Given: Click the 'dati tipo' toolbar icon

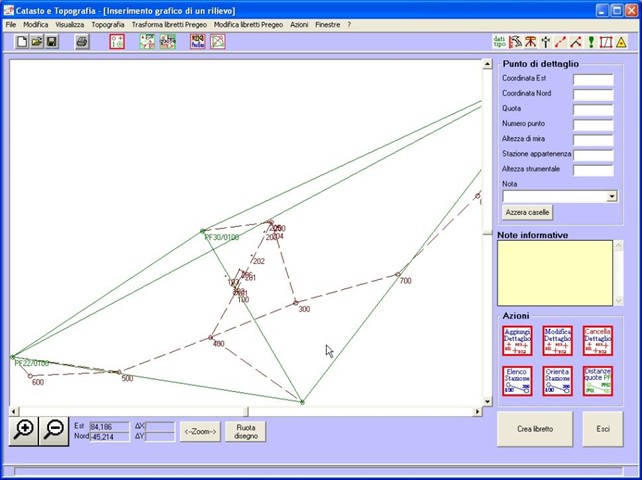Looking at the screenshot, I should click(x=498, y=42).
